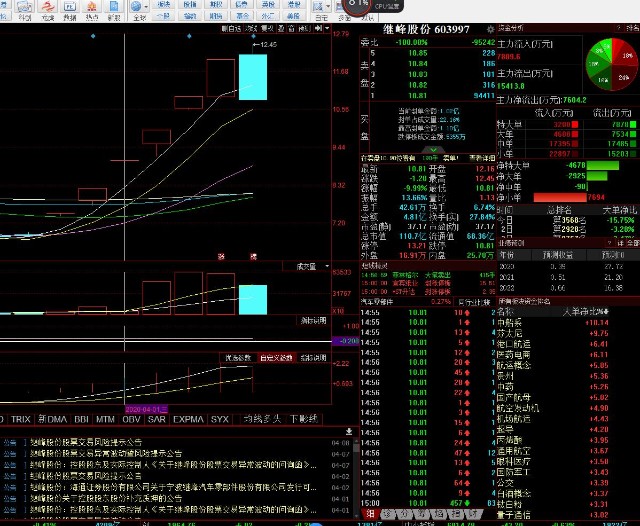The height and width of the screenshot is (526, 640).
Task: Select the 港口航运 sector row
Action: [x=553, y=344]
